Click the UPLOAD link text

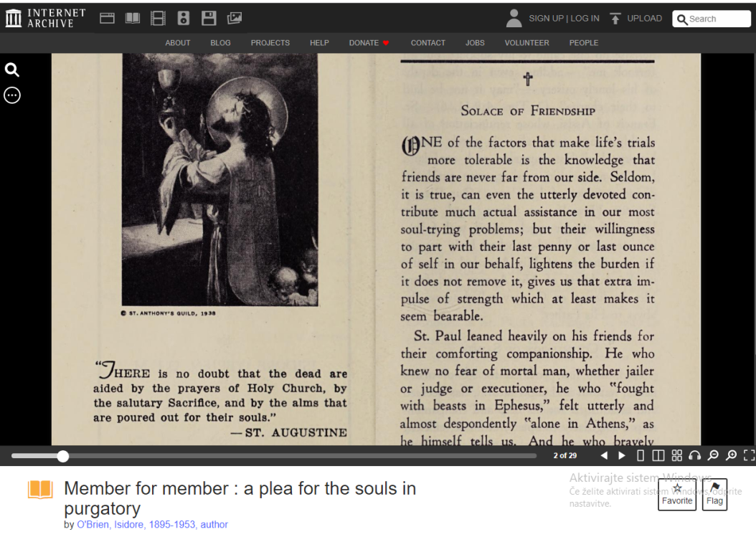[645, 19]
